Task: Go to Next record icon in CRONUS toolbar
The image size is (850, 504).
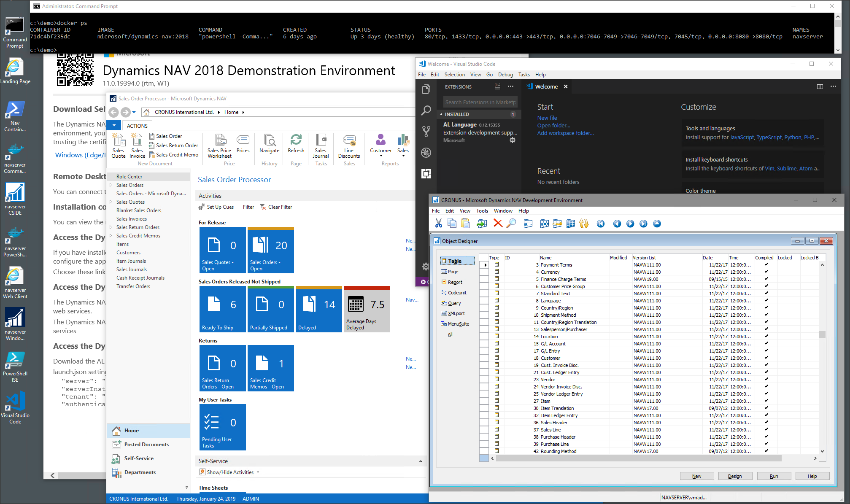Action: tap(630, 224)
